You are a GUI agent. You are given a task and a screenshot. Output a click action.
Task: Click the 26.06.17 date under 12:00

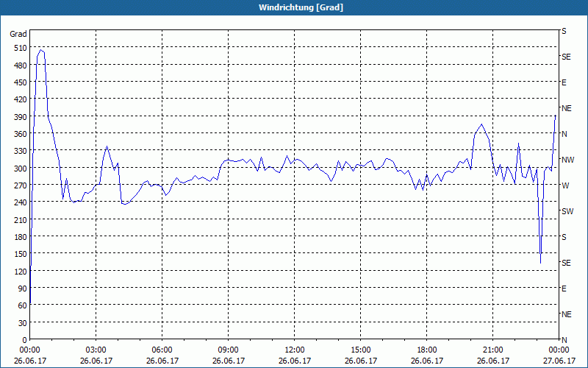(x=295, y=361)
